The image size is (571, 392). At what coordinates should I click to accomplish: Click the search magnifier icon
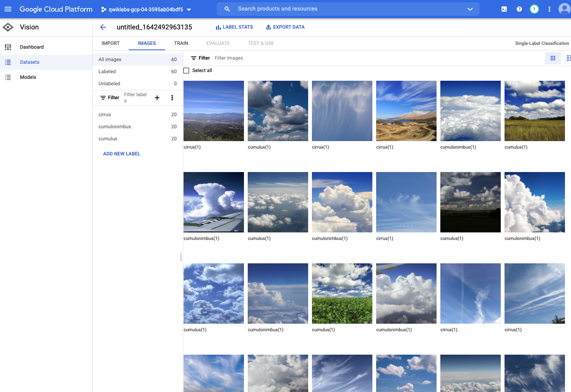coord(227,9)
